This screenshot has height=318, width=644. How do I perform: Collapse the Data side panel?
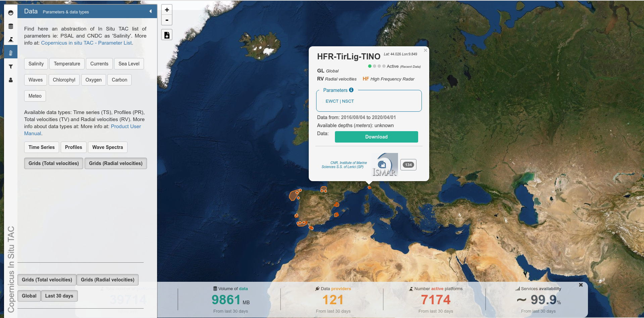point(150,11)
